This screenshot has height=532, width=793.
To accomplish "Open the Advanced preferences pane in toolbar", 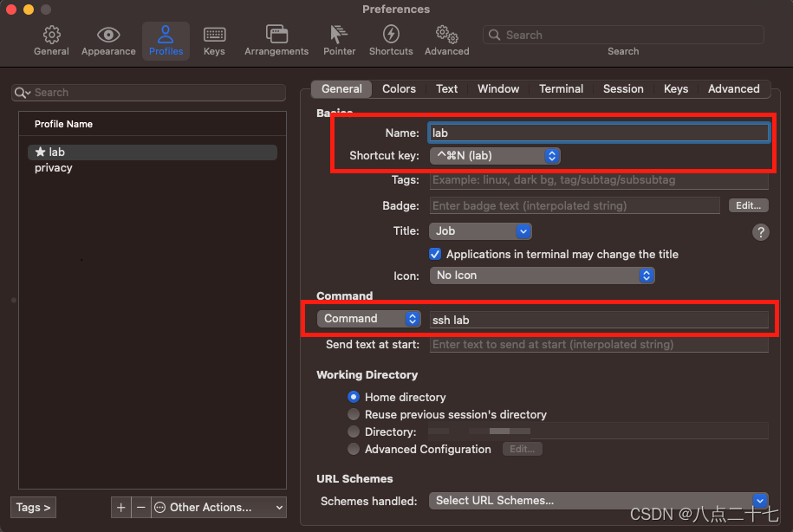I will 446,41.
